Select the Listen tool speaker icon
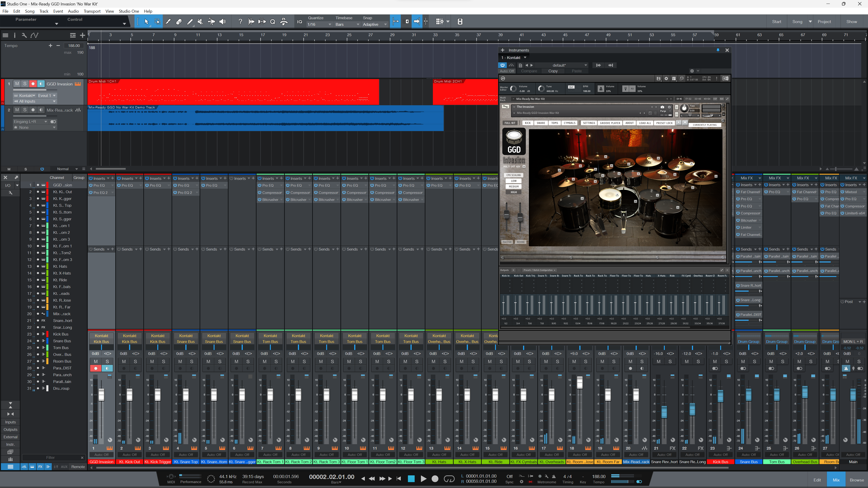 point(222,21)
